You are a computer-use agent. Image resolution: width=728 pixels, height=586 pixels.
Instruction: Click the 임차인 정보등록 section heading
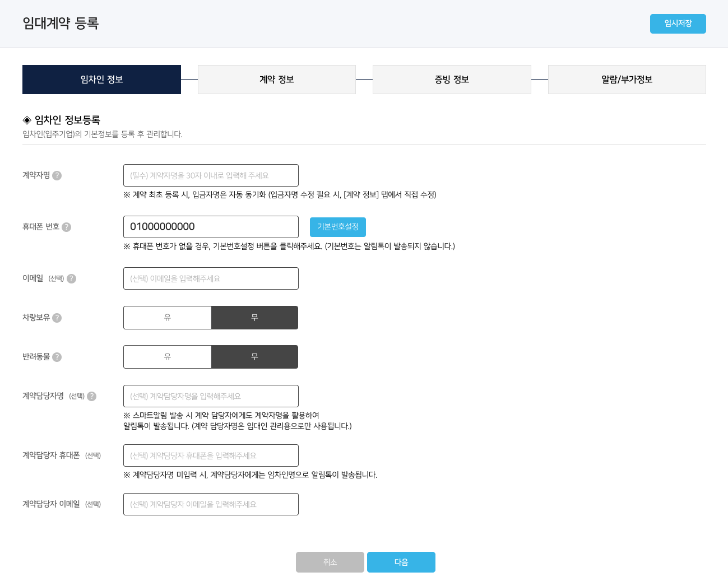(x=62, y=120)
